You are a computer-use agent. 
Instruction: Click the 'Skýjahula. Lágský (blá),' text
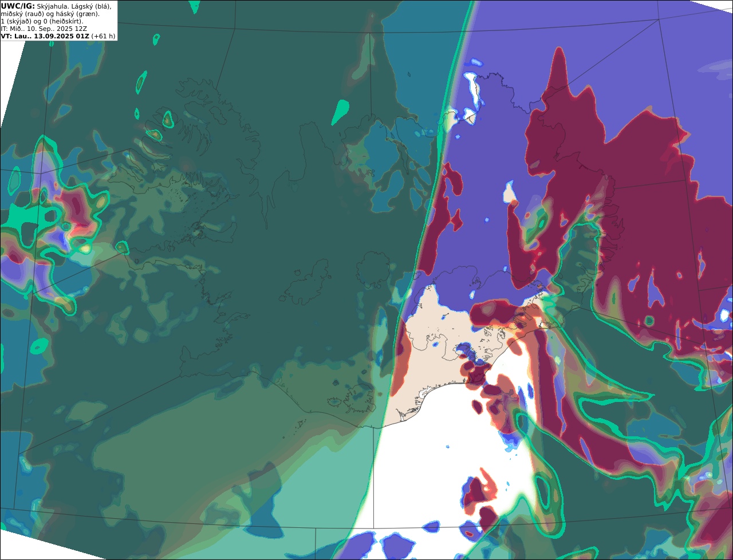coord(74,6)
